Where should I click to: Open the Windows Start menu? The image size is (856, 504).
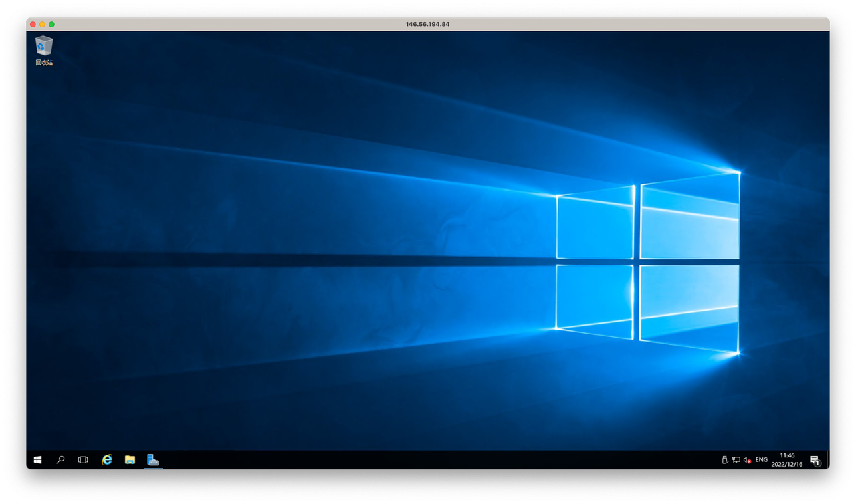37,460
